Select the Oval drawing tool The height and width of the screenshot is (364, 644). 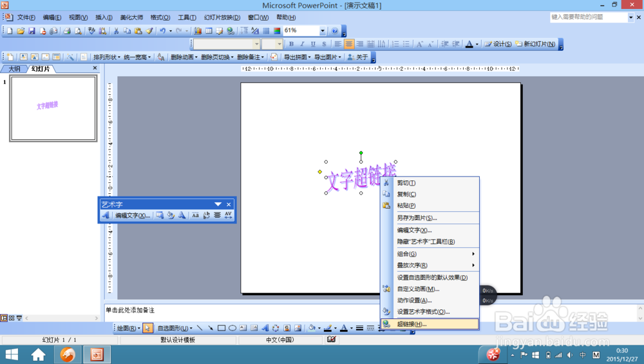pos(232,328)
